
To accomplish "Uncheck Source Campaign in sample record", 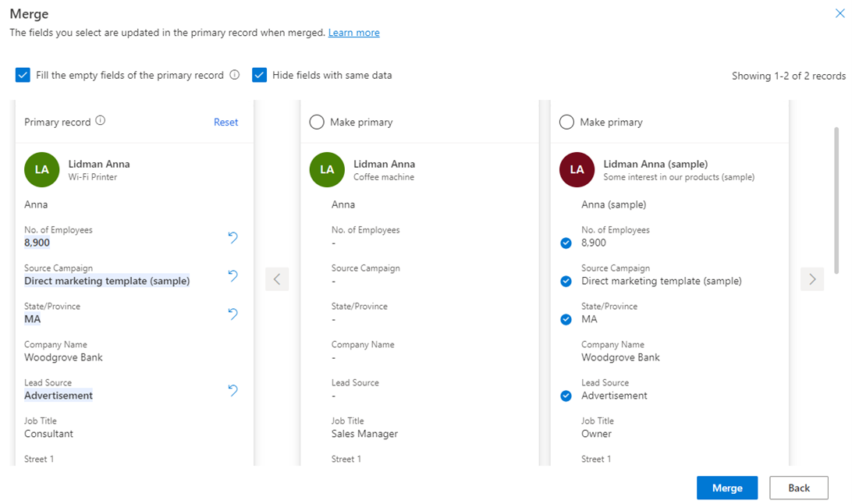I will [x=566, y=281].
